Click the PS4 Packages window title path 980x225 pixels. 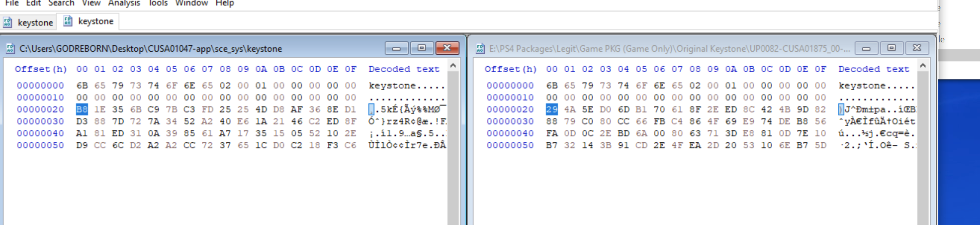click(669, 49)
